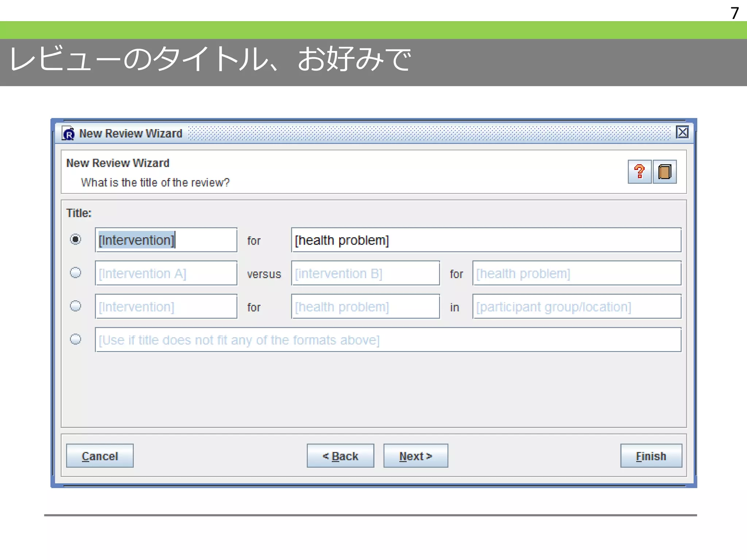Click the Cancel button
This screenshot has width=747, height=560.
tap(100, 456)
